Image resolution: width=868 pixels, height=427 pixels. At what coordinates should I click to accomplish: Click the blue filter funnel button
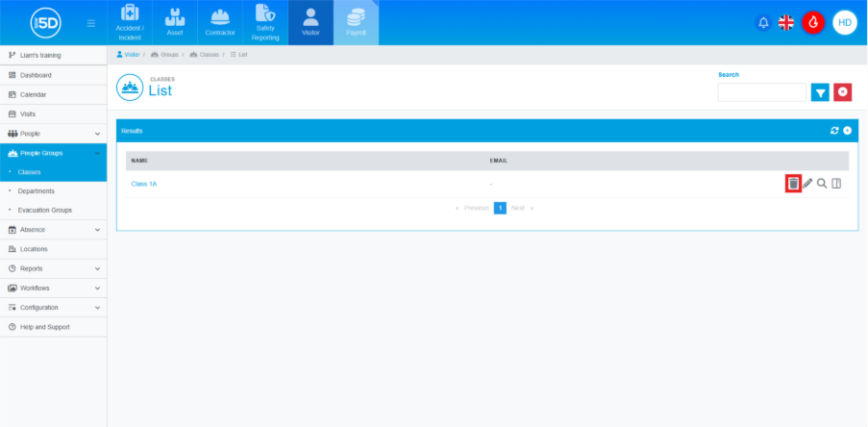[x=820, y=92]
